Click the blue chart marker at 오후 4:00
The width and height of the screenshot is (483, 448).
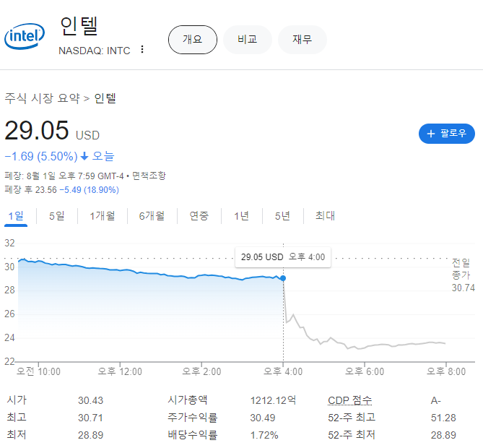[x=283, y=278]
